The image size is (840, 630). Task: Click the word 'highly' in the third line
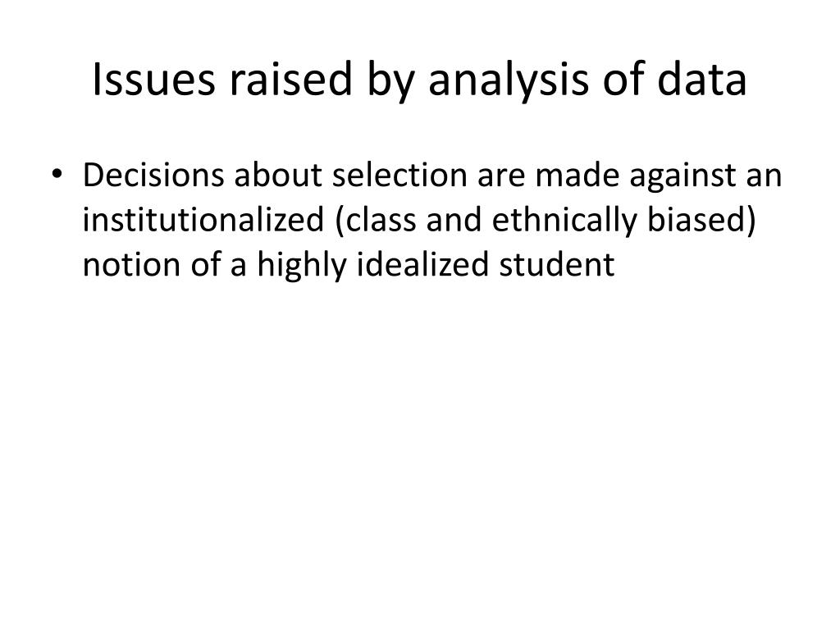point(302,267)
